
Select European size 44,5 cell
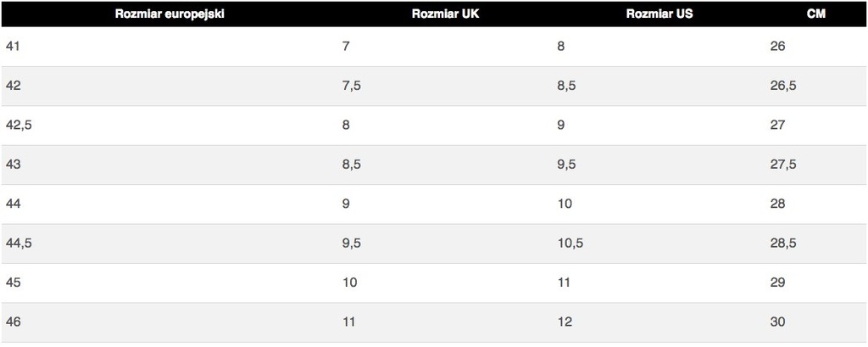19,243
